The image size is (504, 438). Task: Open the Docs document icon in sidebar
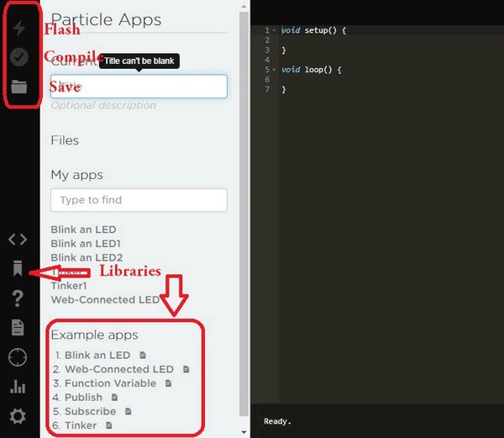(18, 328)
